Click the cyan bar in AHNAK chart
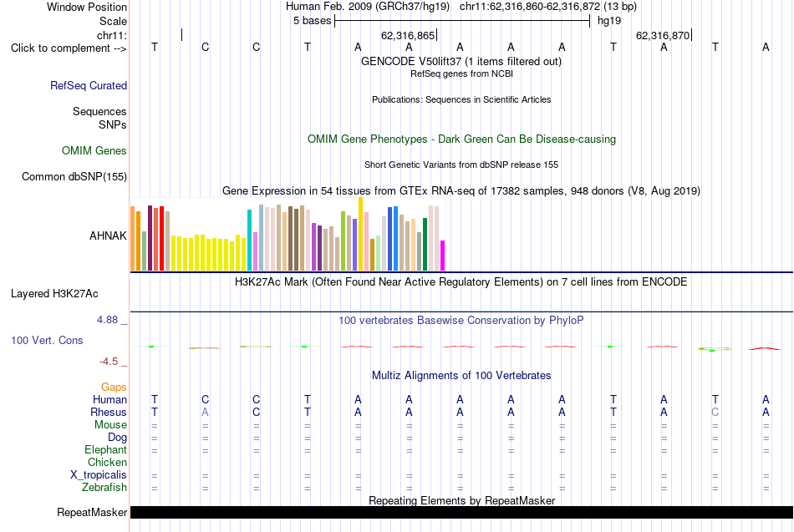The image size is (794, 532). [249, 240]
